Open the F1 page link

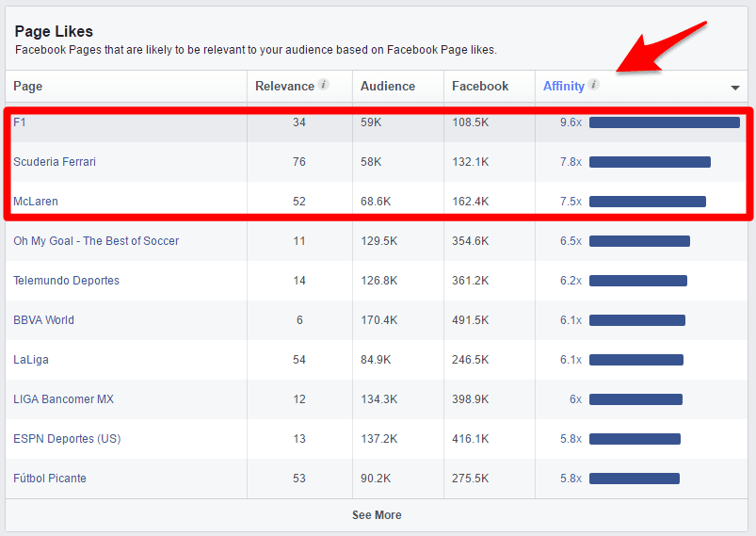20,122
